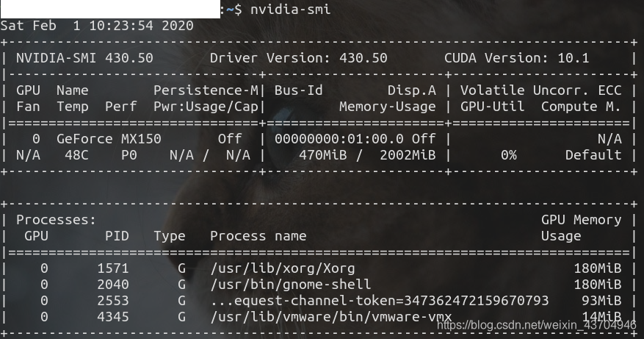Click the 0% GPU-Util value
Screen dimensions: 644x339
click(508, 155)
